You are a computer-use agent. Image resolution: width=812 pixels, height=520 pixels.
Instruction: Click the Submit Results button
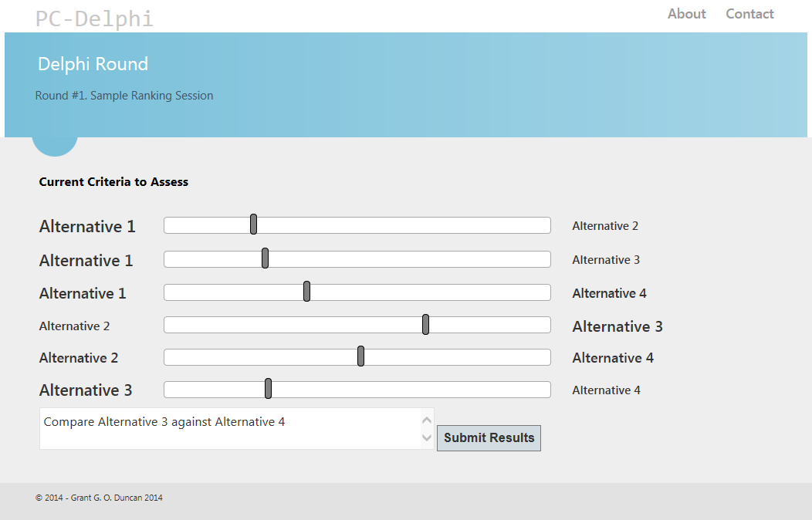pyautogui.click(x=489, y=437)
